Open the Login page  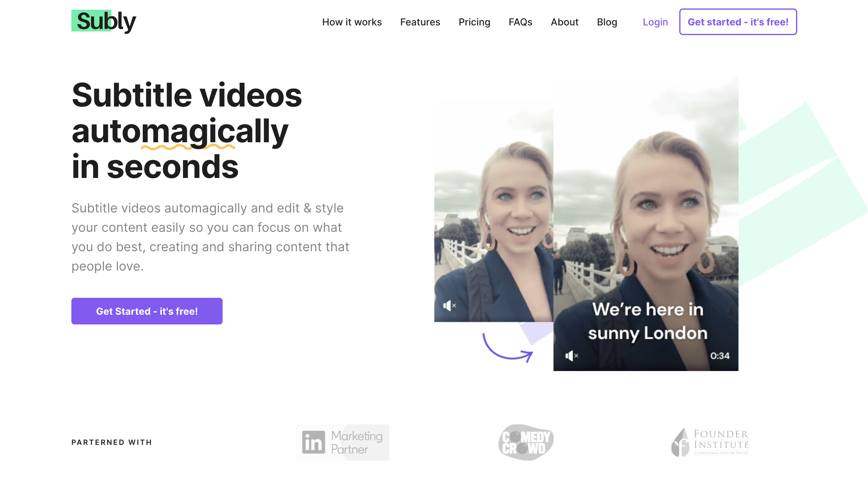tap(655, 22)
